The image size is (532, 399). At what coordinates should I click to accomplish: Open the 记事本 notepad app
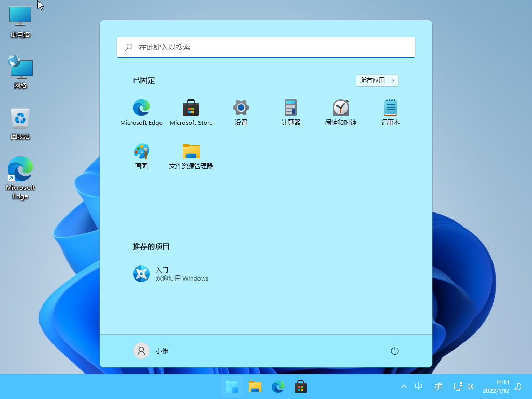(391, 112)
